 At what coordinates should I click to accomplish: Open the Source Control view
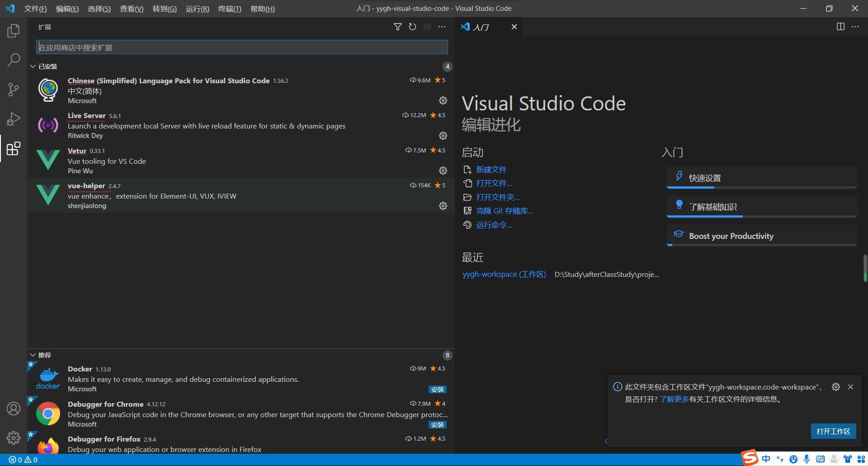[x=14, y=89]
